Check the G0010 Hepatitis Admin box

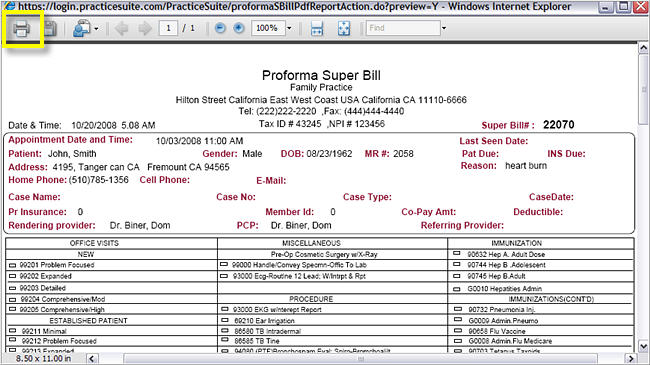click(457, 289)
